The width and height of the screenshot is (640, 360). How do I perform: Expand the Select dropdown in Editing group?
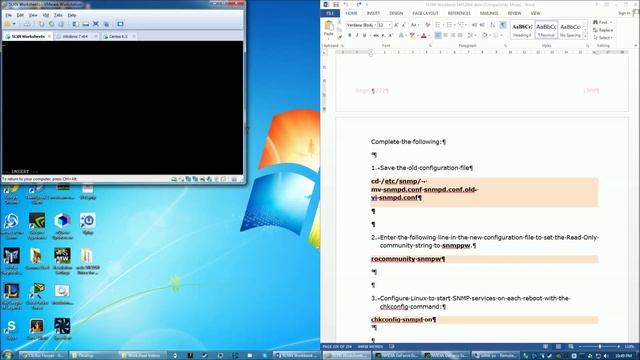[604, 38]
